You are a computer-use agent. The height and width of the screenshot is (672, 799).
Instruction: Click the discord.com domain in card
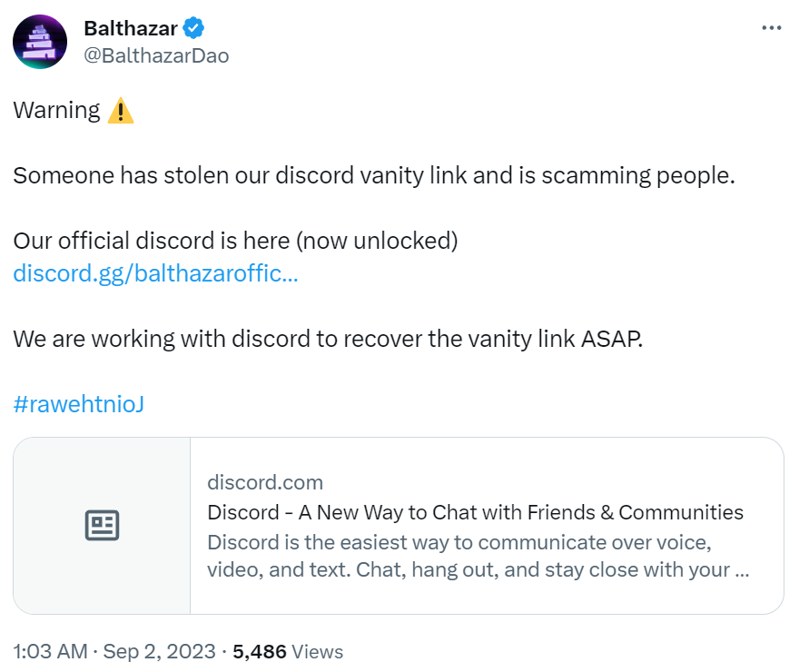pyautogui.click(x=265, y=482)
